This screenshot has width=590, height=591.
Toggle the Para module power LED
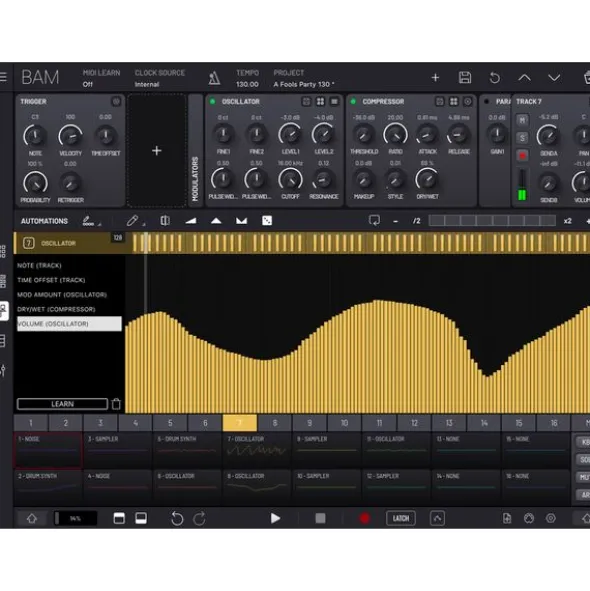[486, 101]
